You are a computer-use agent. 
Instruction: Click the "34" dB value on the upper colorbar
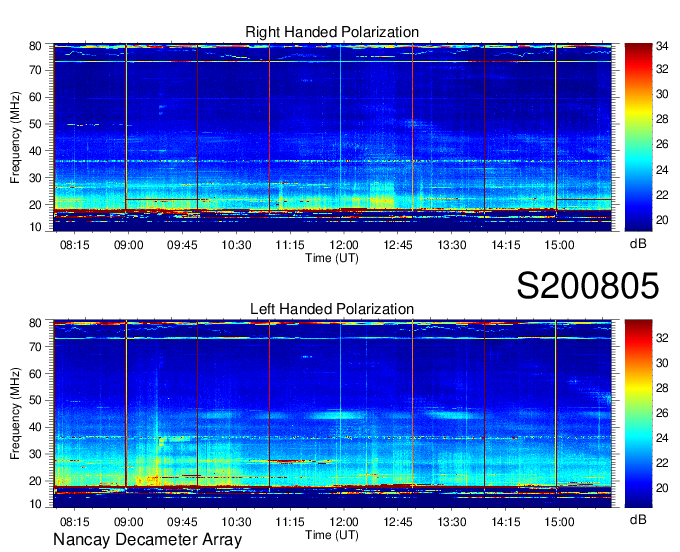[x=662, y=46]
